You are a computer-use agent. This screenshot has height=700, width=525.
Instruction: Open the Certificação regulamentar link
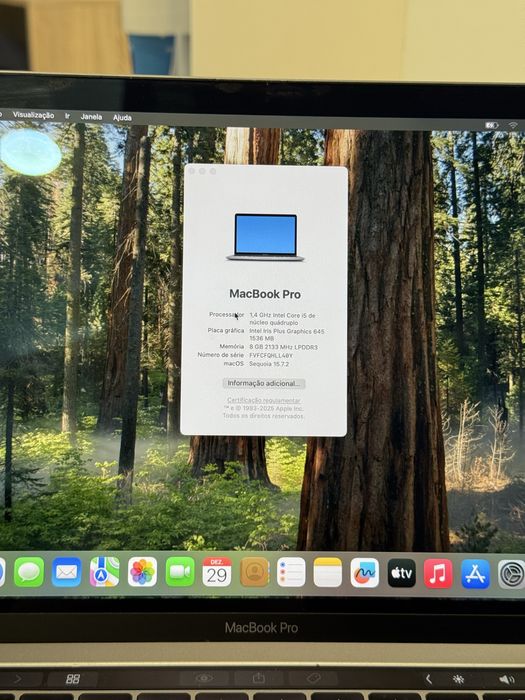point(263,400)
